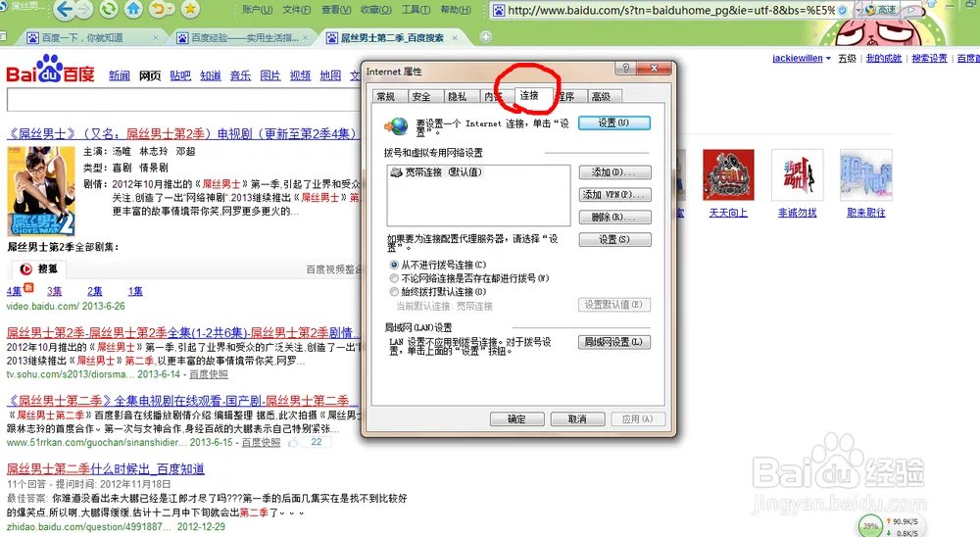The width and height of the screenshot is (980, 537).
Task: Open the 帮助(H) menu
Action: click(456, 10)
